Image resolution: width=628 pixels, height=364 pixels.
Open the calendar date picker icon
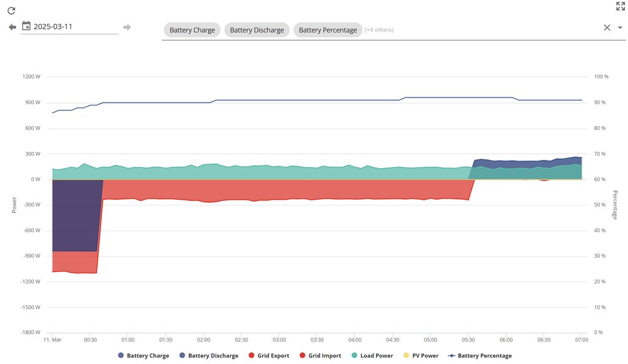tap(26, 26)
